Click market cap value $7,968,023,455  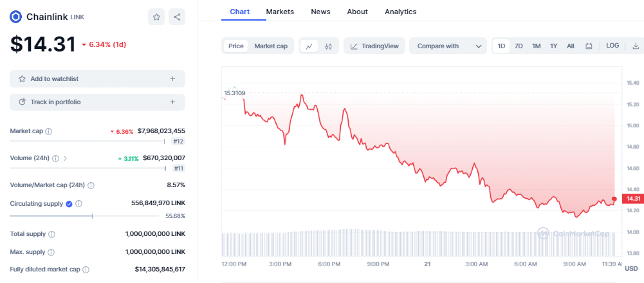pos(161,131)
